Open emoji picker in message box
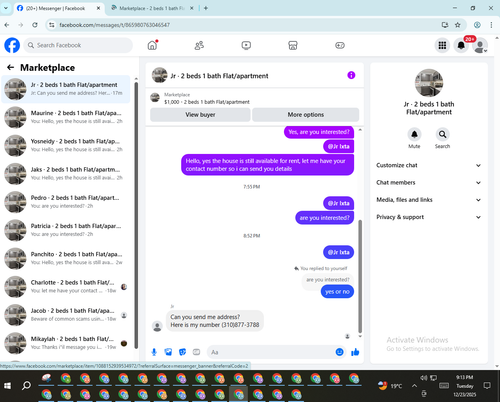 [x=339, y=352]
